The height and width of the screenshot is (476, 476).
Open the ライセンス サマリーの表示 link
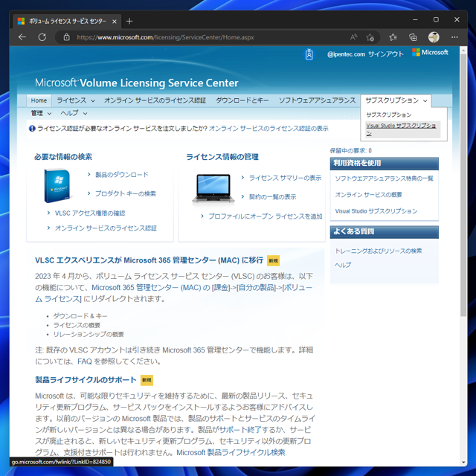click(x=285, y=178)
